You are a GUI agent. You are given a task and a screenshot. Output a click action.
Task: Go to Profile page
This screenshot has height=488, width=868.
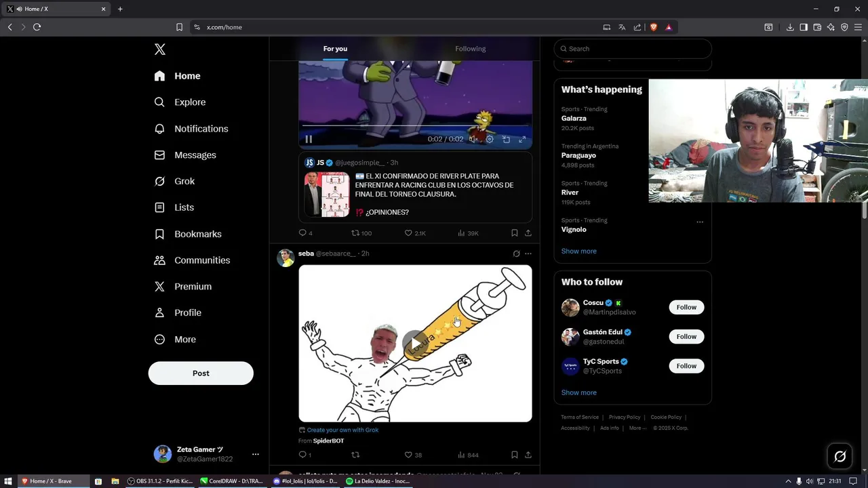tap(178, 313)
